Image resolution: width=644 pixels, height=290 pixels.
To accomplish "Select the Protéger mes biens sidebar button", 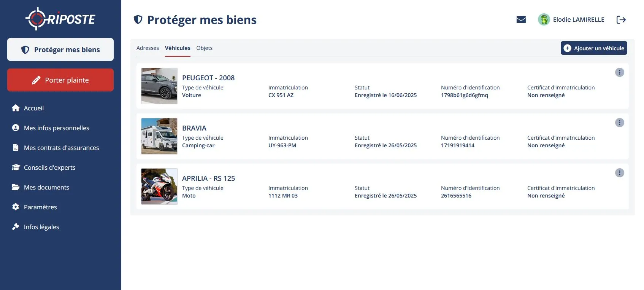I will pyautogui.click(x=60, y=49).
